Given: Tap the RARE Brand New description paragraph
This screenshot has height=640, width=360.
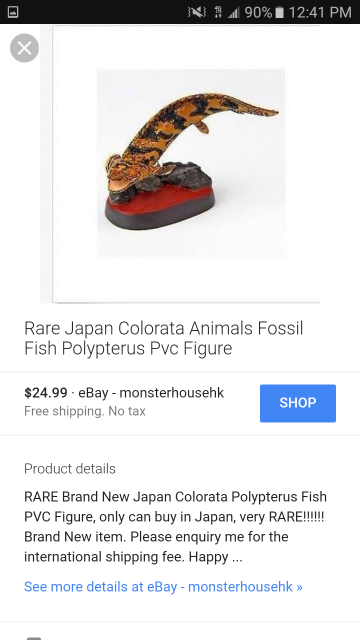Looking at the screenshot, I should click(x=176, y=527).
